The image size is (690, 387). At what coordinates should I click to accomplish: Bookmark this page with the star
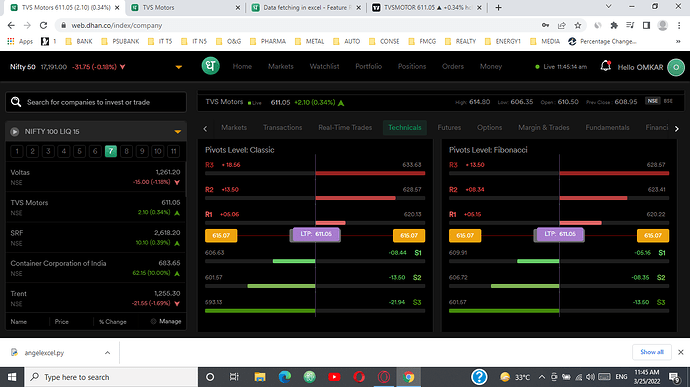[578, 26]
